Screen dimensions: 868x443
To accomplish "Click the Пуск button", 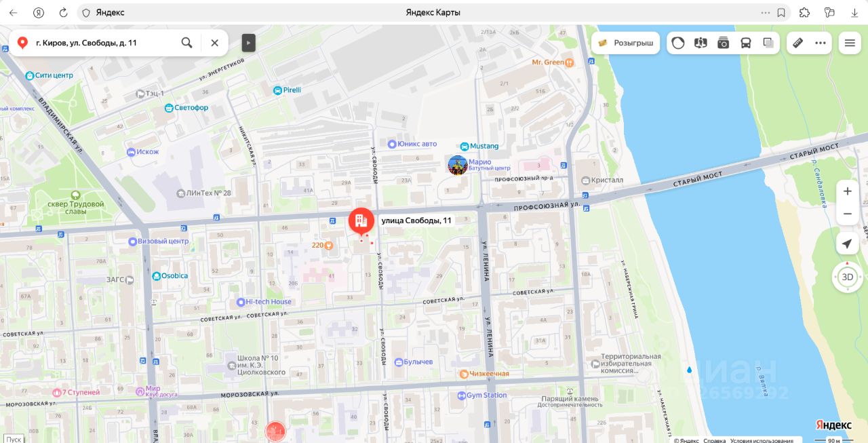I will point(14,439).
